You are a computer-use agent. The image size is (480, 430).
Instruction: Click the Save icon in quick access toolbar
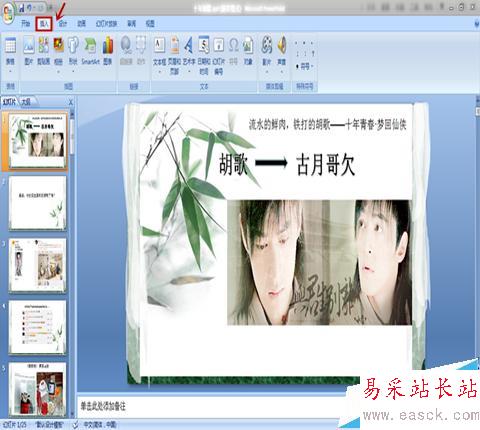[21, 8]
